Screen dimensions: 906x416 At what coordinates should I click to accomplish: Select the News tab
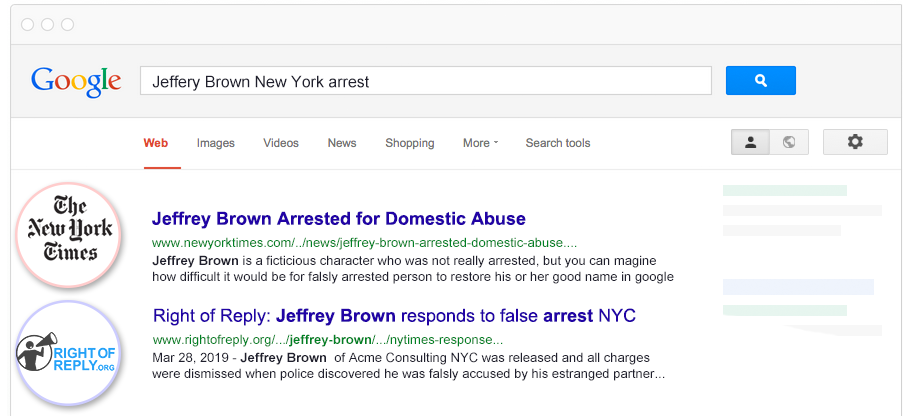342,143
